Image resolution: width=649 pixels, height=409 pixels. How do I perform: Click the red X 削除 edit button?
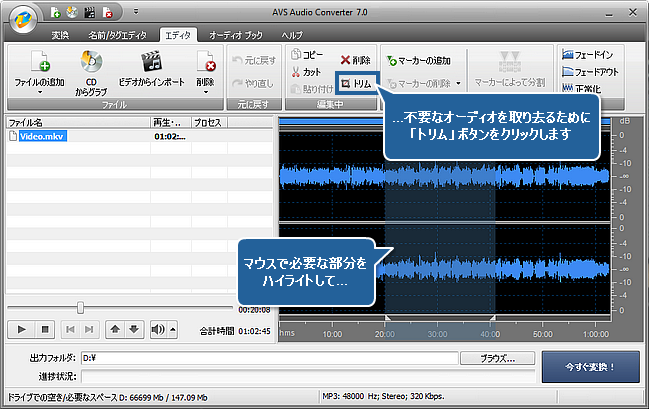(x=356, y=60)
